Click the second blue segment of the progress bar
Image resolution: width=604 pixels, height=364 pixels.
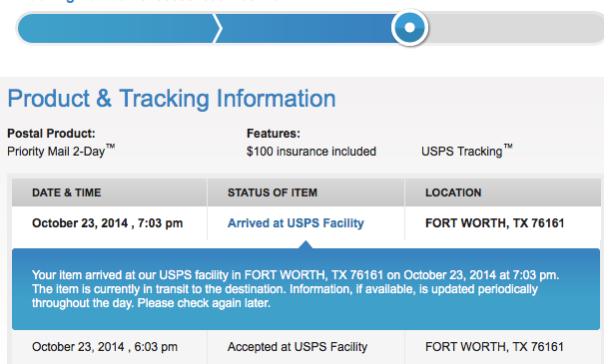click(306, 28)
